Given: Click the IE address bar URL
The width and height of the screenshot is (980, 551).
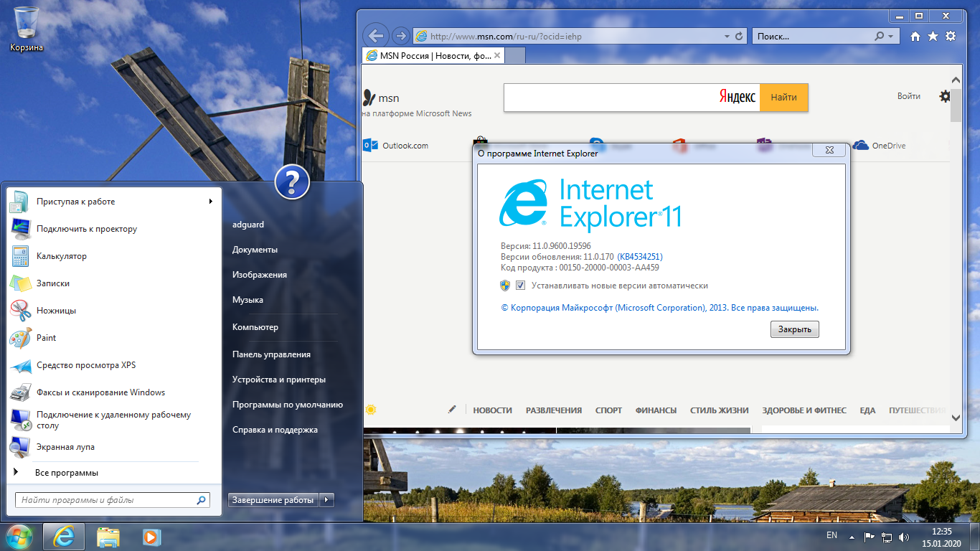Looking at the screenshot, I should click(506, 36).
